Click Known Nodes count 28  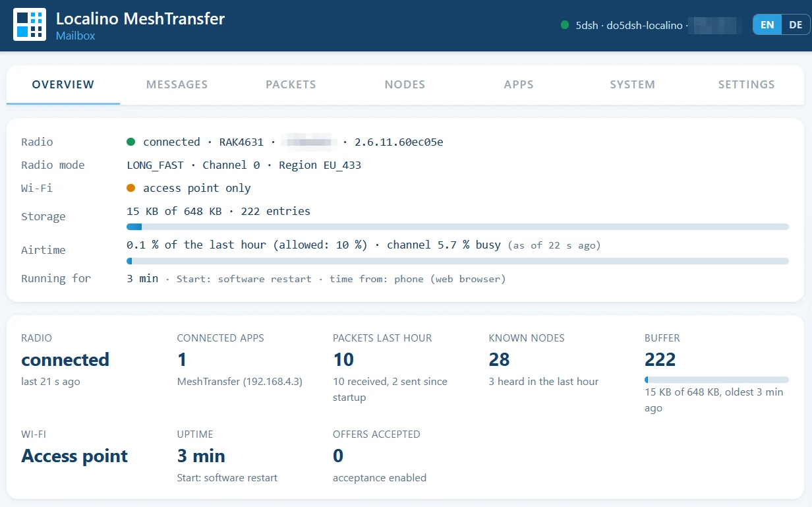pos(500,359)
